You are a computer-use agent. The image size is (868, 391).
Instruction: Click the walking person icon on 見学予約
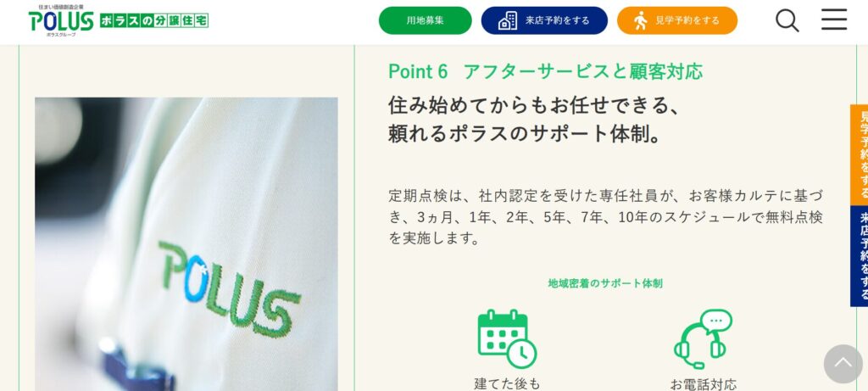click(x=641, y=20)
